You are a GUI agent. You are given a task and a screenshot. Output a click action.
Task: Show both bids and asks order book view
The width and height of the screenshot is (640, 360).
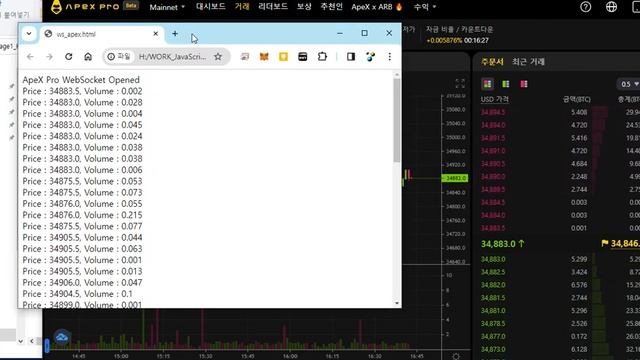(x=487, y=84)
